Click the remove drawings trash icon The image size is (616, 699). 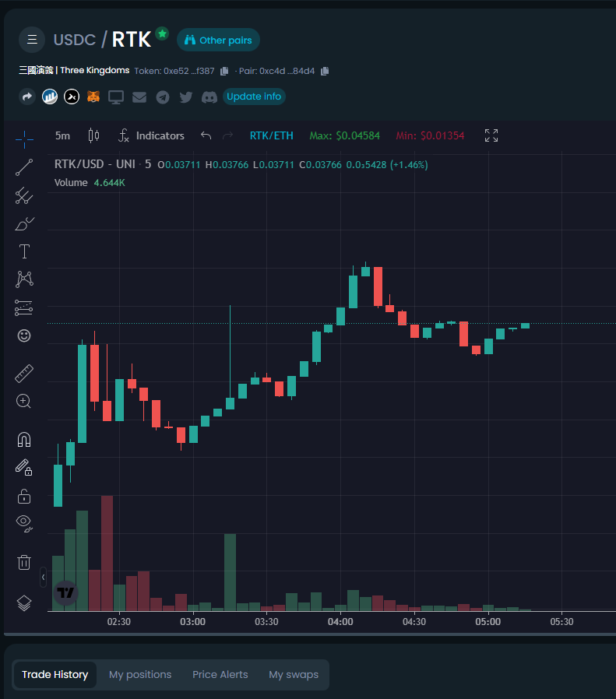(x=24, y=562)
